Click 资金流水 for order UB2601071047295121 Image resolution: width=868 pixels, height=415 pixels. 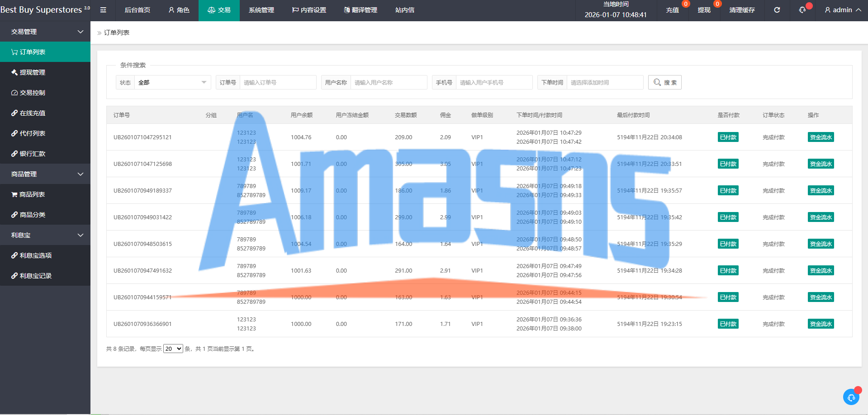point(821,137)
